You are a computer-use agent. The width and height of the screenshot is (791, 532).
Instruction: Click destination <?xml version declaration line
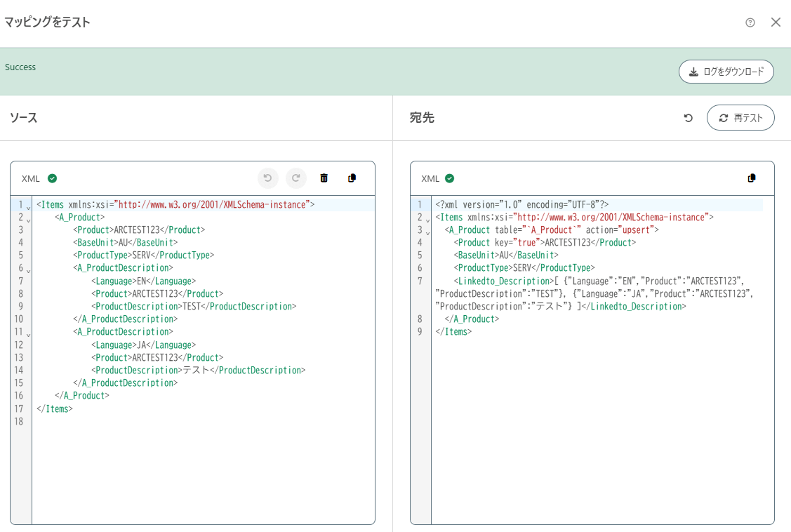[522, 204]
